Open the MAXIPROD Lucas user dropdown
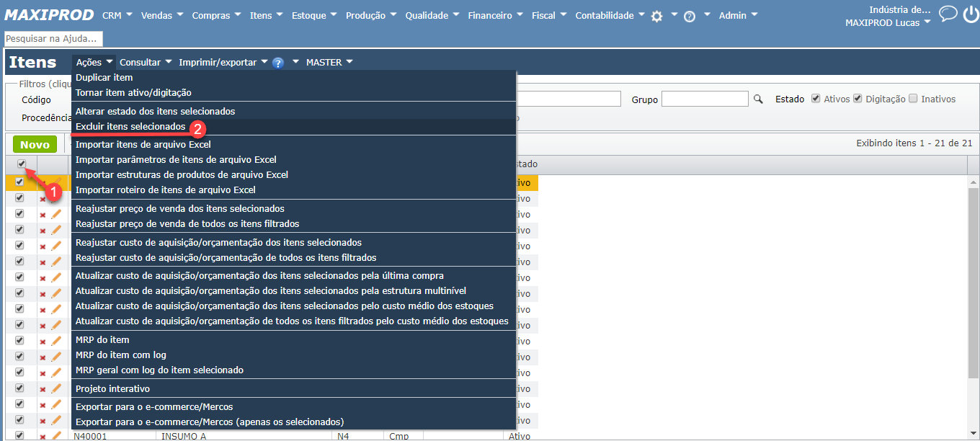Image resolution: width=980 pixels, height=441 pixels. pyautogui.click(x=888, y=22)
